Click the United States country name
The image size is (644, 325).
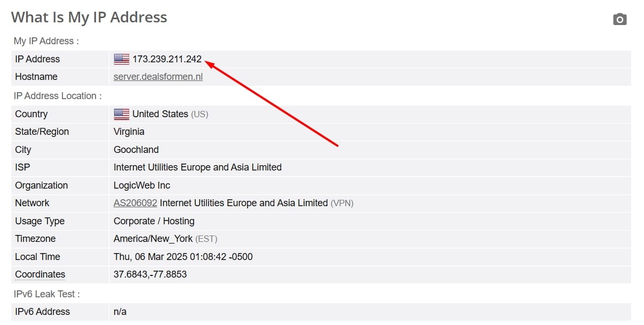[160, 114]
